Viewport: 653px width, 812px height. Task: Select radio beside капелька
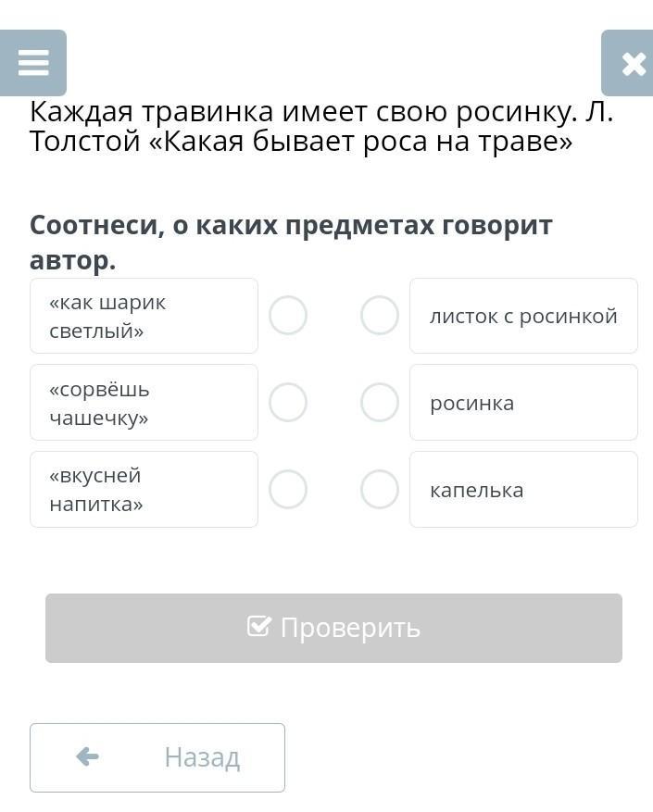point(379,490)
